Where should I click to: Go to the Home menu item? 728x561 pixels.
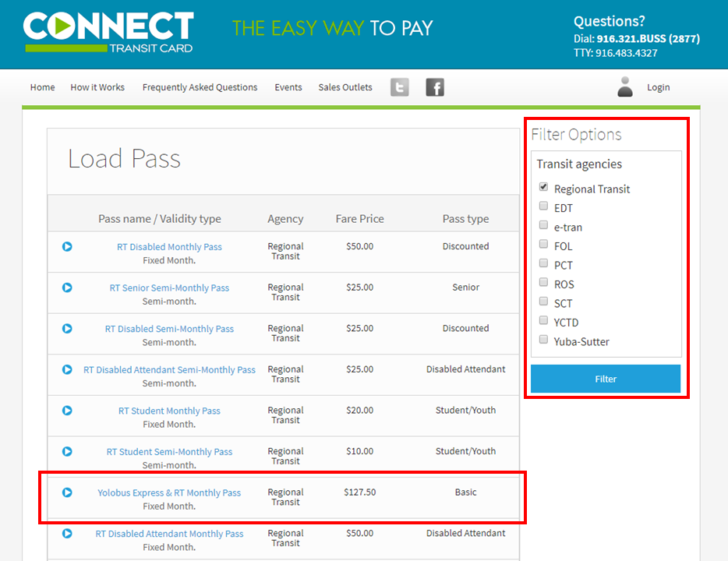(x=42, y=87)
